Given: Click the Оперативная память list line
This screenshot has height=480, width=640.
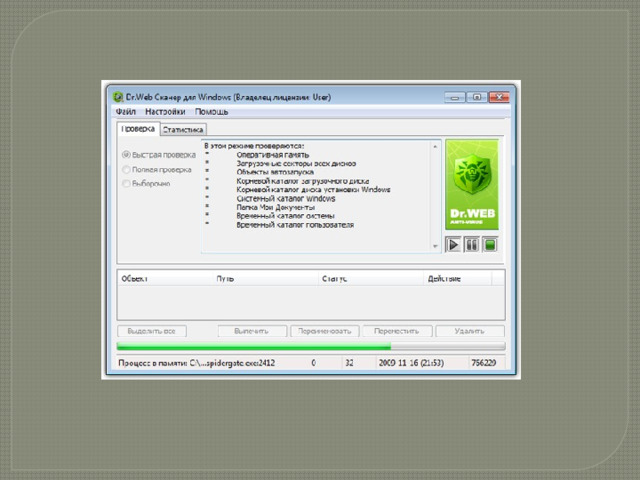Looking at the screenshot, I should (x=273, y=155).
